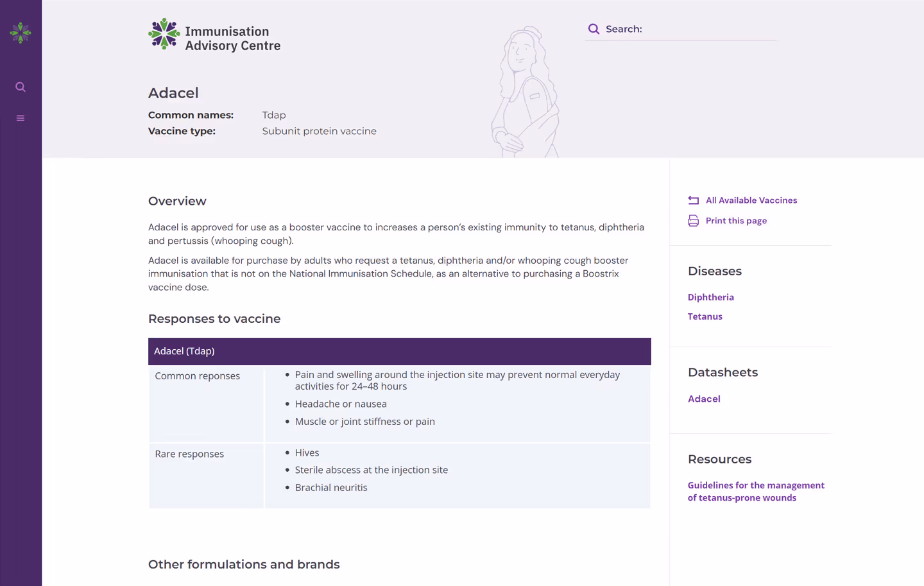924x586 pixels.
Task: Click the 'Brachial neuritis' list item
Action: pos(331,488)
